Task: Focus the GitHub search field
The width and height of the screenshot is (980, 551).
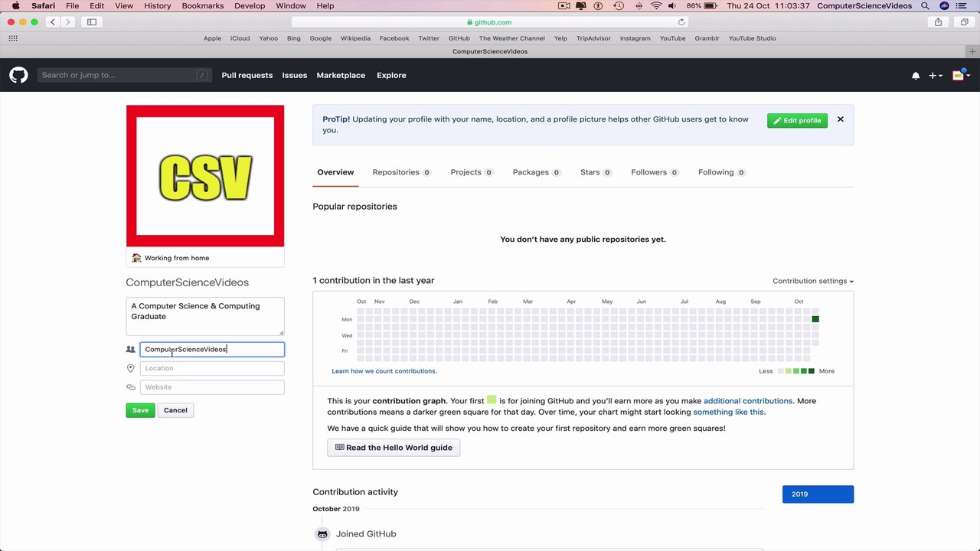Action: click(x=125, y=75)
